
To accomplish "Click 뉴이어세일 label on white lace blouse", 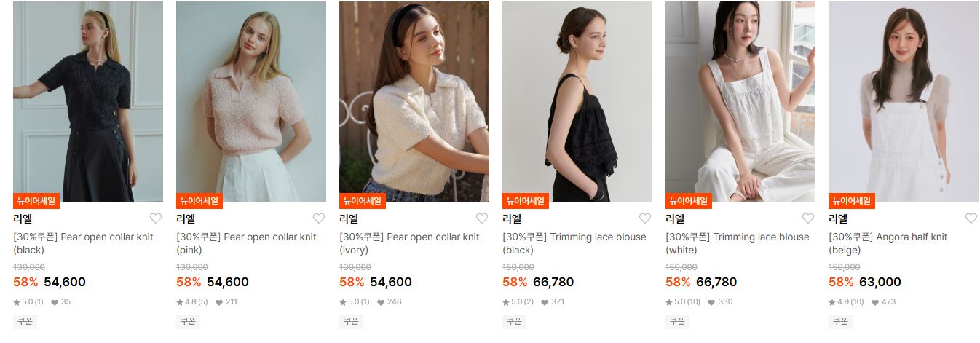I will tap(689, 200).
